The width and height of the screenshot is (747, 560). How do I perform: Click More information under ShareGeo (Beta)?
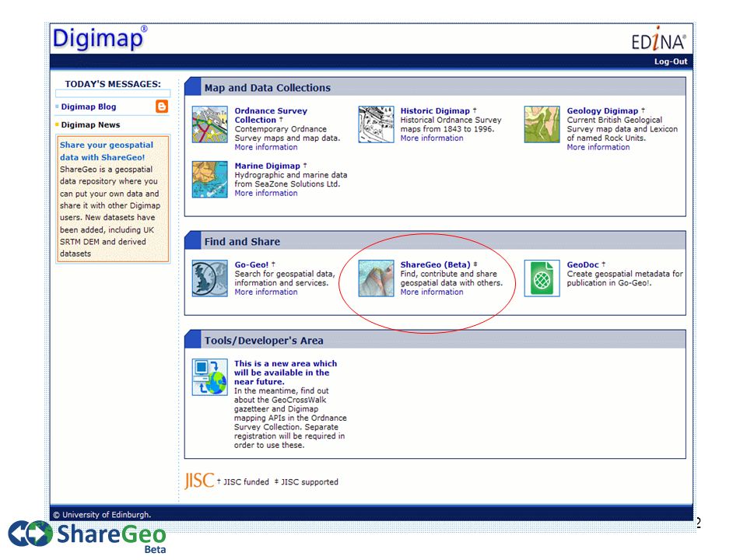[432, 292]
